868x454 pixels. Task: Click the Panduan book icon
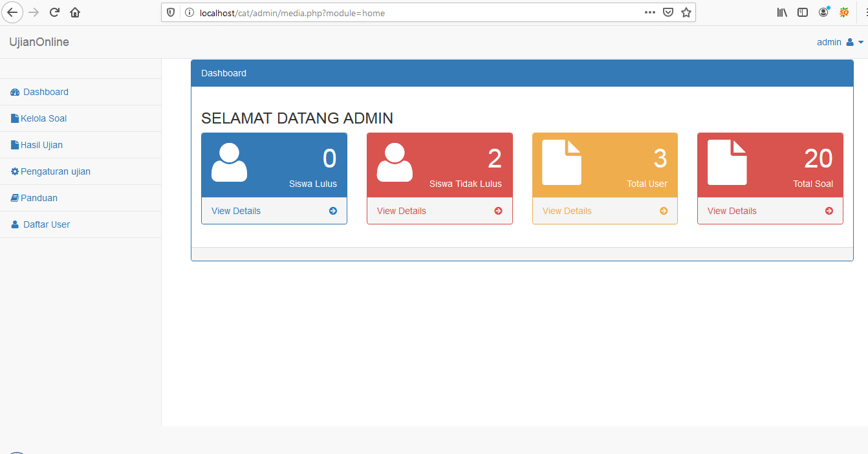[x=14, y=198]
